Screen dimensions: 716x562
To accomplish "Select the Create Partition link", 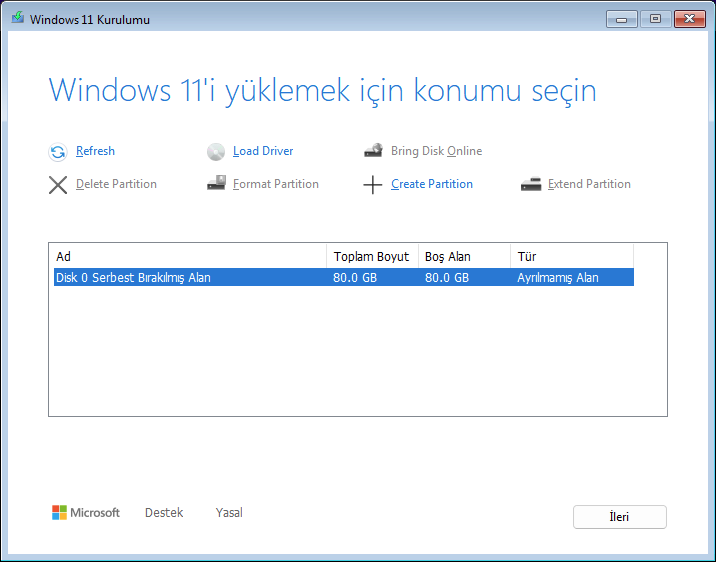I will click(432, 184).
